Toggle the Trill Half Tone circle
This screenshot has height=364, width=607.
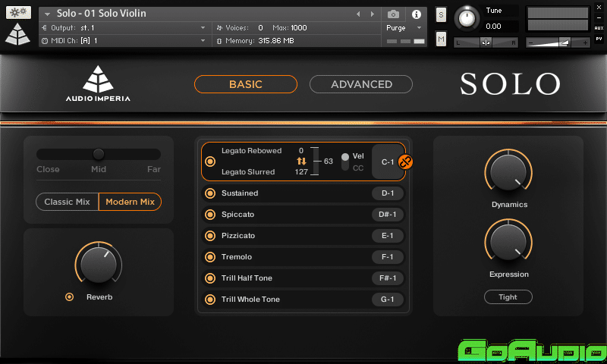tap(210, 278)
